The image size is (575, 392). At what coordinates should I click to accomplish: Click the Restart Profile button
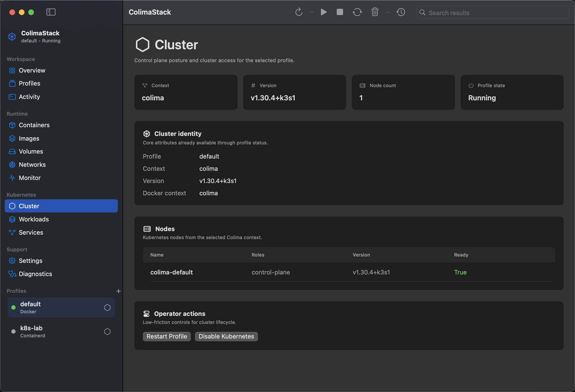coord(167,337)
